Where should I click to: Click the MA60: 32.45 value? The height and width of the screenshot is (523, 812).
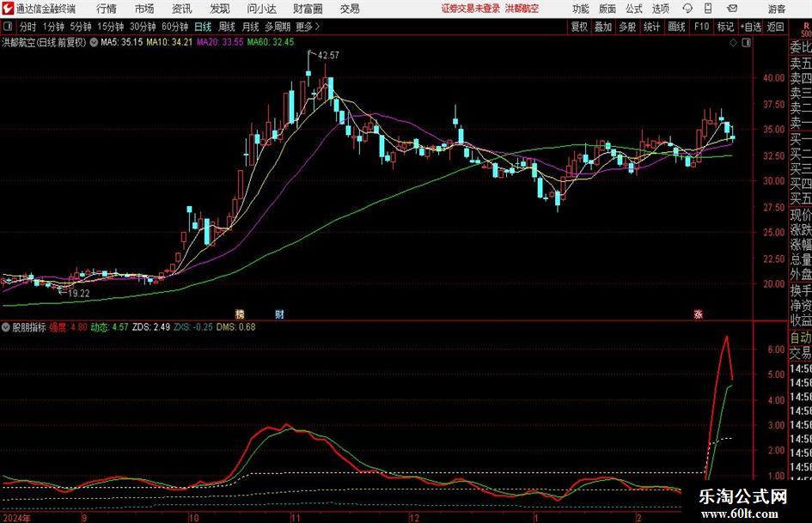271,42
